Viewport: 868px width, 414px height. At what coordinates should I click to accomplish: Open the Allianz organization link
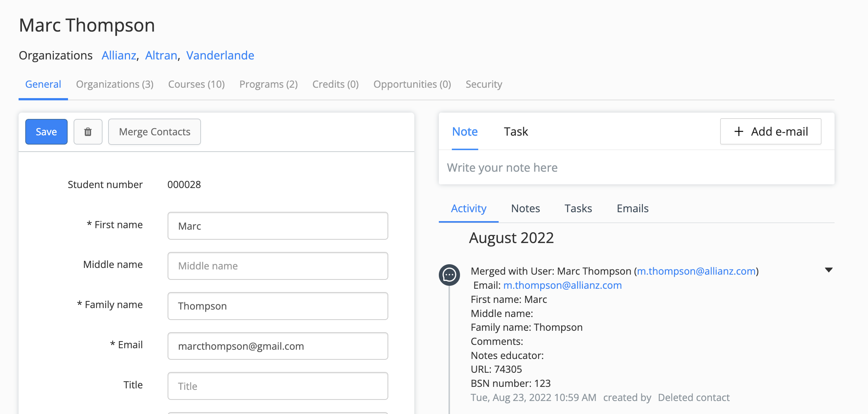(119, 55)
